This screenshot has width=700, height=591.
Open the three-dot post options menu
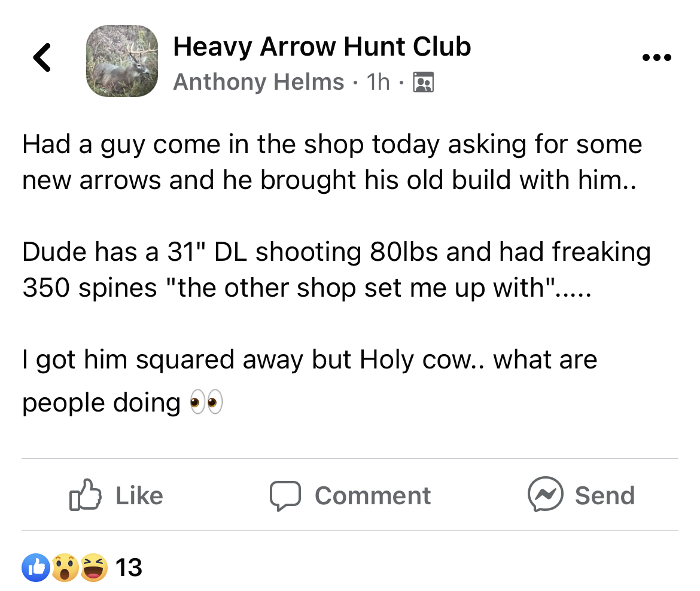coord(656,57)
